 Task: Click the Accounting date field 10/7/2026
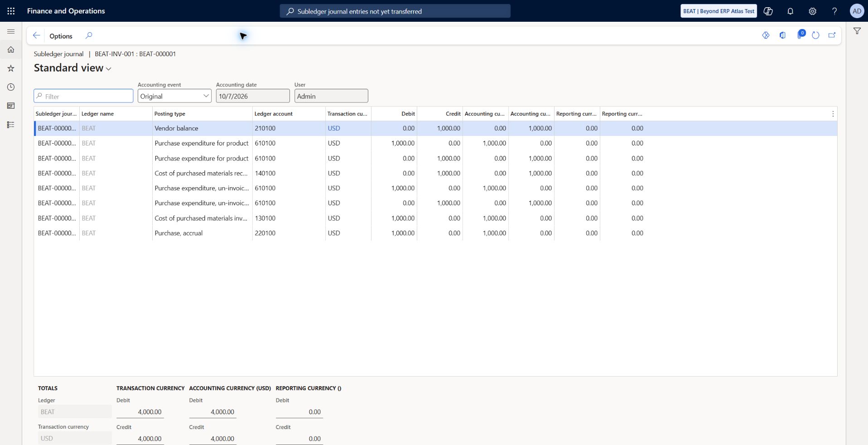pos(253,96)
